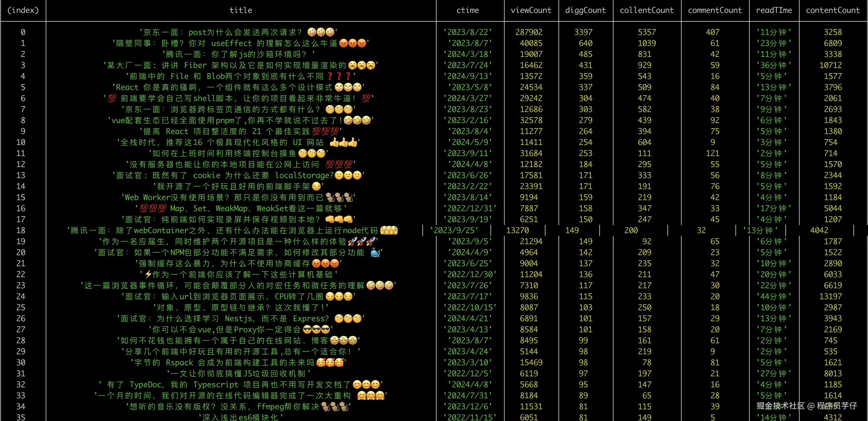Click title mentioning 'Web Worker'
Image resolution: width=868 pixels, height=421 pixels.
click(238, 197)
